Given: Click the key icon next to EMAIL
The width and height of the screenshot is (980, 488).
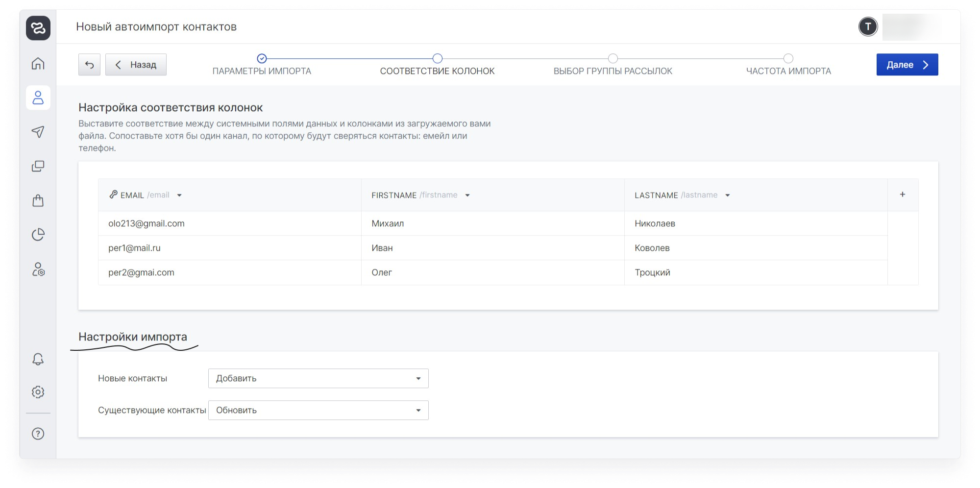Looking at the screenshot, I should [x=113, y=195].
